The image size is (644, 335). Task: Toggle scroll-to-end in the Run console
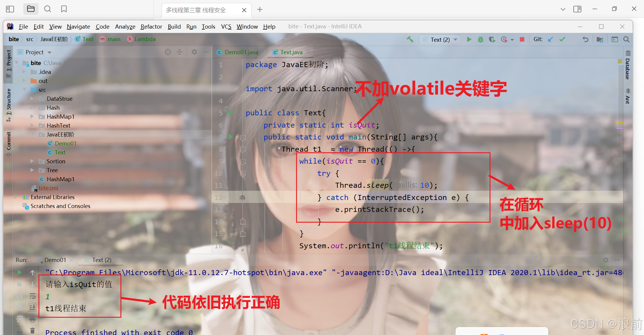[x=32, y=308]
